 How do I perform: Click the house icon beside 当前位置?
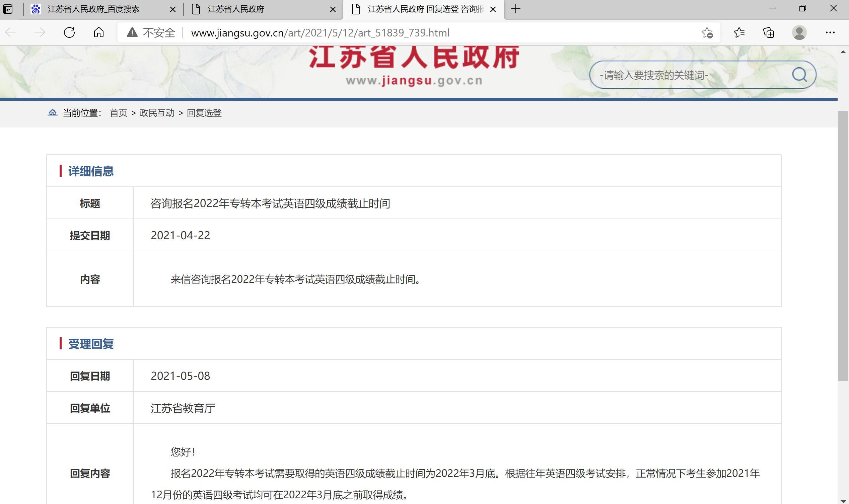pyautogui.click(x=52, y=112)
